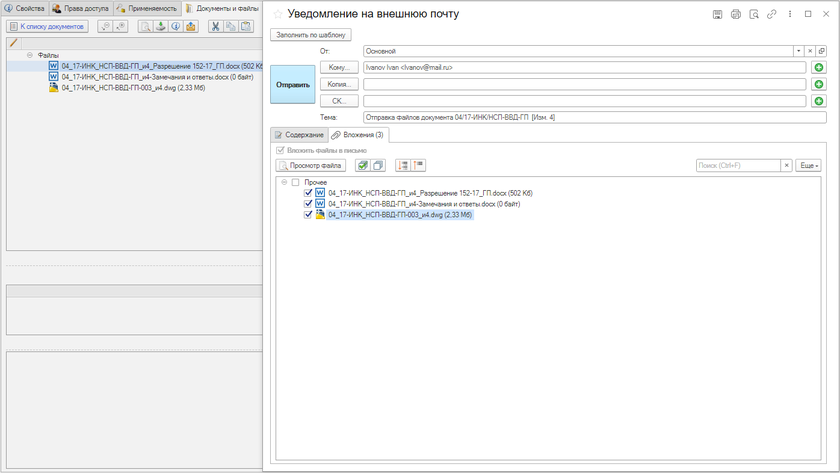Image resolution: width=840 pixels, height=473 pixels.
Task: Open the От field dropdown arrow
Action: click(x=798, y=51)
